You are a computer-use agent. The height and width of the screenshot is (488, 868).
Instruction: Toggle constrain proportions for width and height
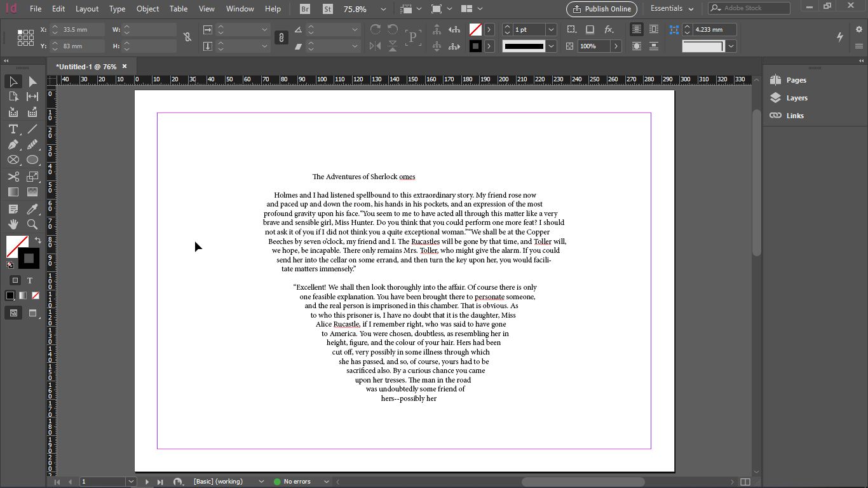tap(187, 37)
